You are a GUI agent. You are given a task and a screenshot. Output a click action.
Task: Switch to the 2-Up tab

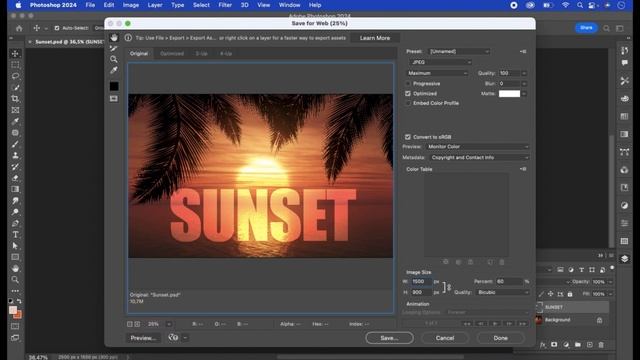click(x=201, y=53)
